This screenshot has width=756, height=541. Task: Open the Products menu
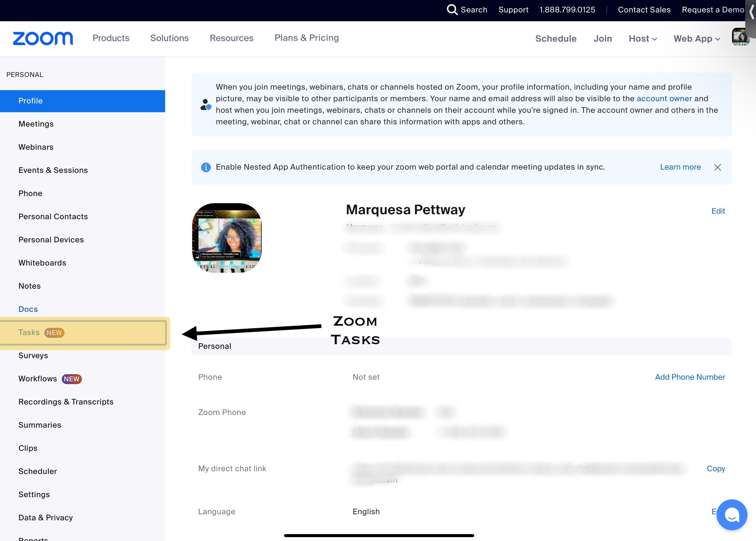[111, 38]
